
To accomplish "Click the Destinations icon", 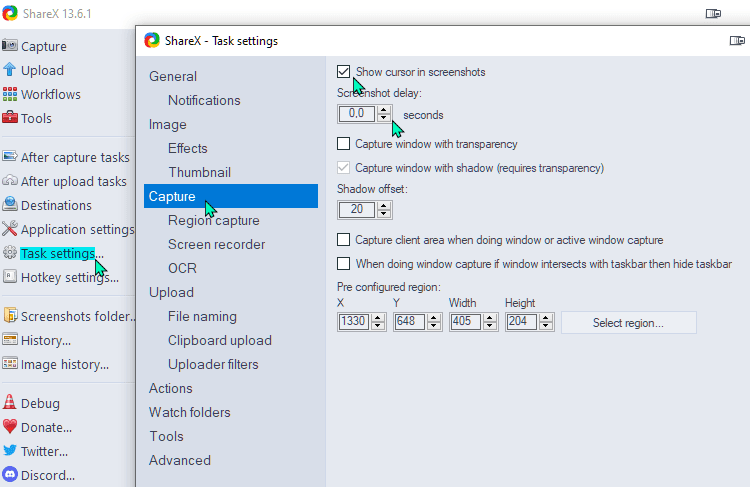I will point(10,204).
